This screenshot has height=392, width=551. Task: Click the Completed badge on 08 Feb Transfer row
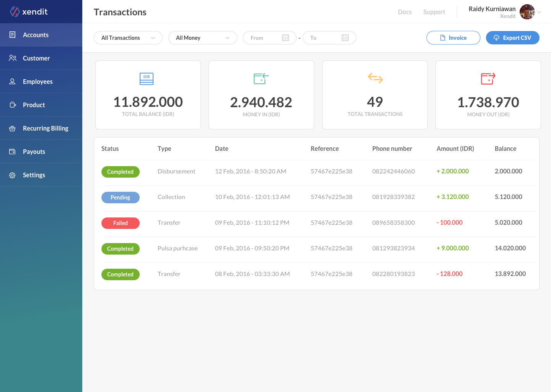[x=121, y=274]
